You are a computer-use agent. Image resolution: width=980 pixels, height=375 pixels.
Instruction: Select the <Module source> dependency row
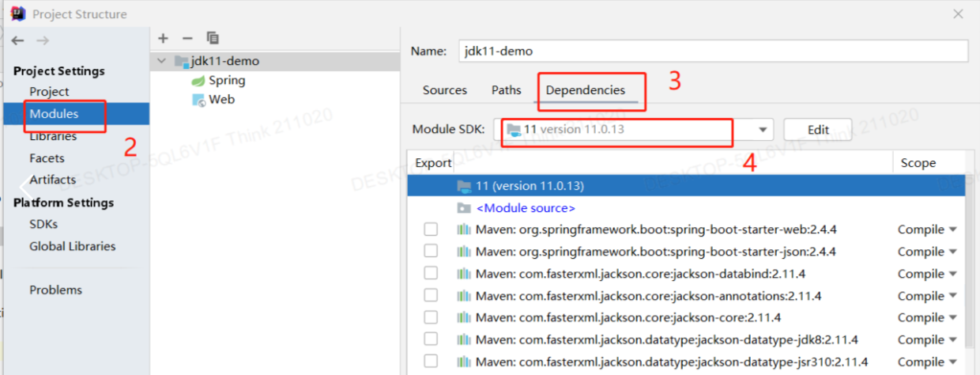(686, 208)
